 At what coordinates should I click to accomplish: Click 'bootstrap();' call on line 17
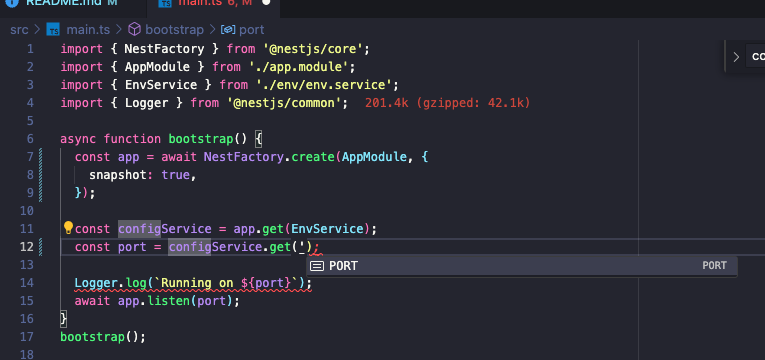[x=103, y=337]
